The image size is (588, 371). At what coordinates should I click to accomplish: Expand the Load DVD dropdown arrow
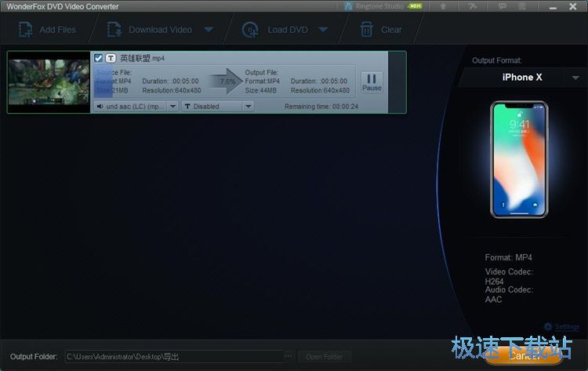coord(323,30)
